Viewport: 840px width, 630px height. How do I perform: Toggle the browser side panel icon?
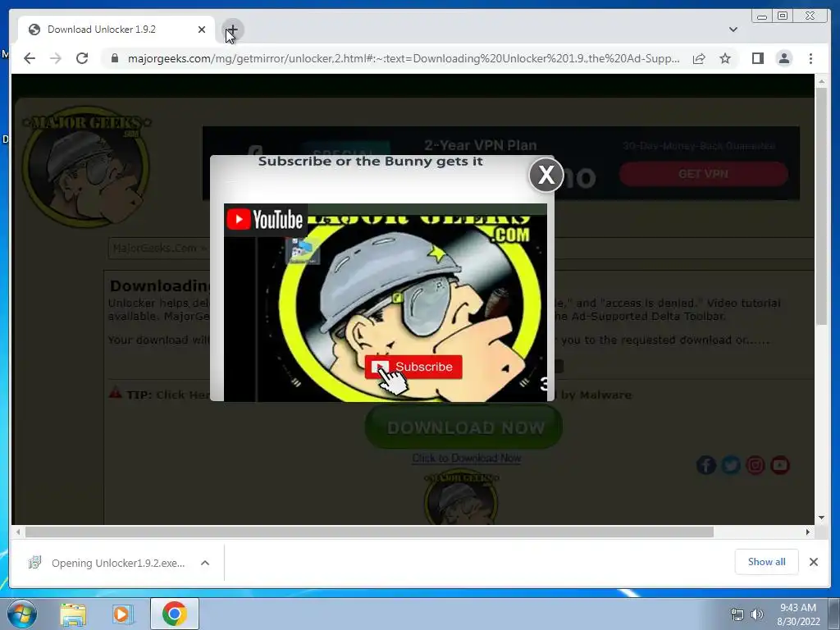pyautogui.click(x=757, y=58)
